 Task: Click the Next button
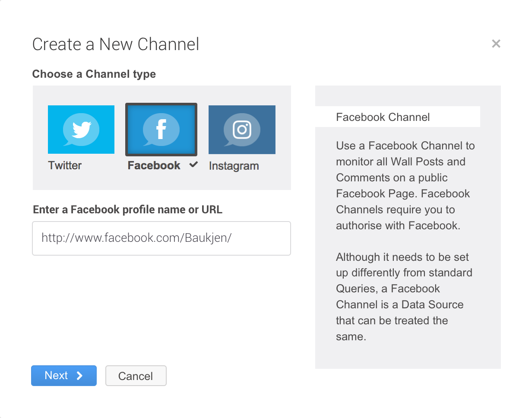click(64, 376)
